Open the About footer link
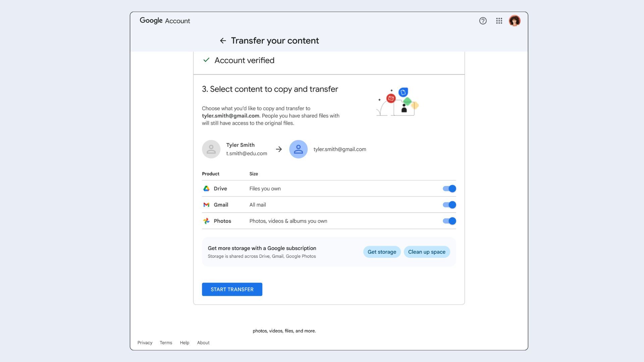644x362 pixels. coord(203,343)
